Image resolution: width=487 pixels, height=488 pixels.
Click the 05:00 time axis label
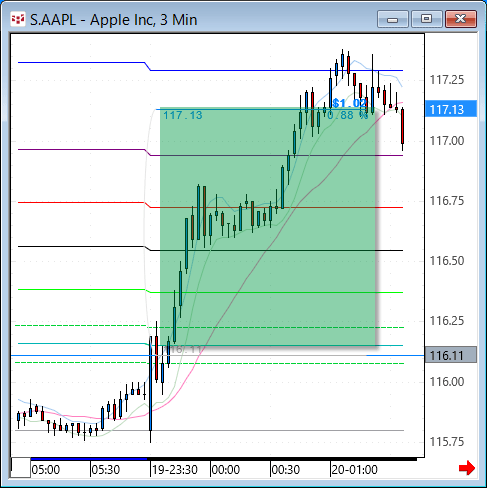(x=46, y=470)
